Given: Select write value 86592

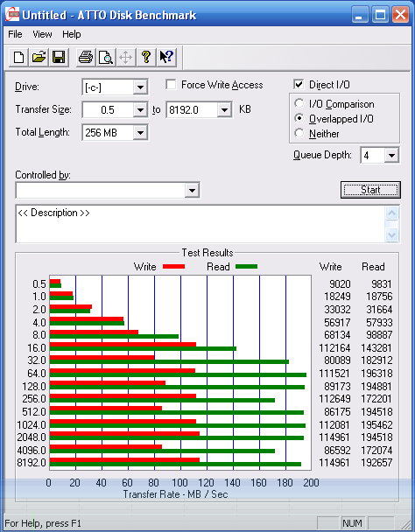Looking at the screenshot, I should (x=337, y=450).
